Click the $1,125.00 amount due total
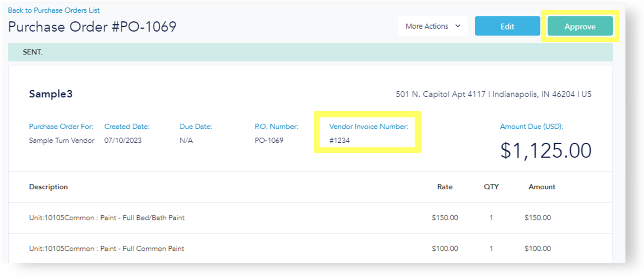Screen dimensions: 644x277 (546, 150)
